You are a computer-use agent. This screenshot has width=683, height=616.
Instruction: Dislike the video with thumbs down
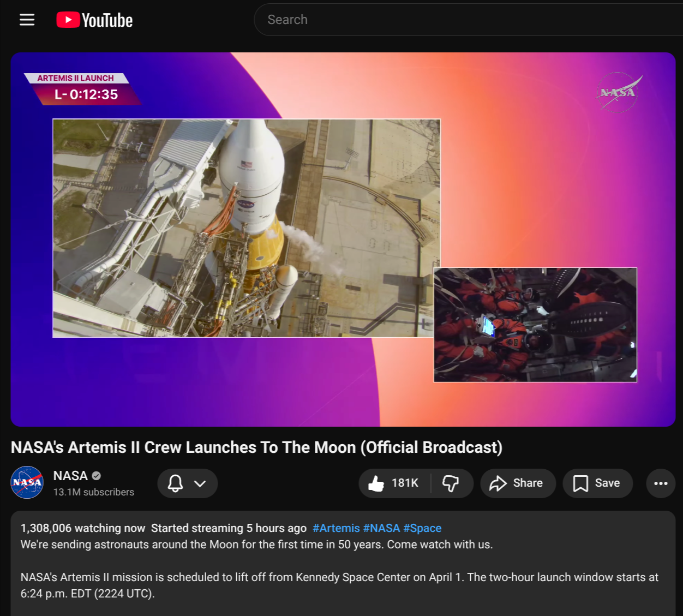(451, 483)
